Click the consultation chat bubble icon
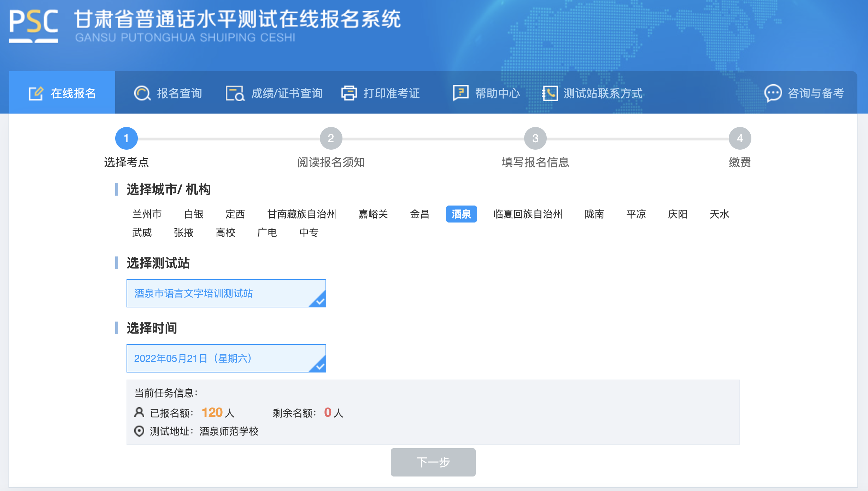This screenshot has height=491, width=868. (773, 93)
